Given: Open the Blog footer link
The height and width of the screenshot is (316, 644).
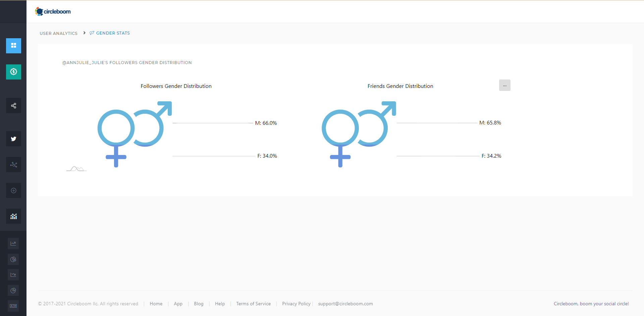Looking at the screenshot, I should point(199,304).
